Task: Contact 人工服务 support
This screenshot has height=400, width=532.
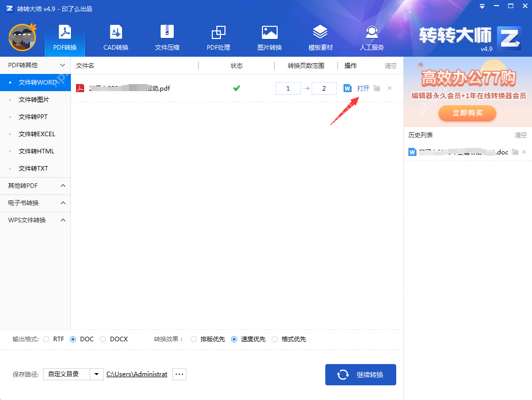Action: click(x=371, y=37)
